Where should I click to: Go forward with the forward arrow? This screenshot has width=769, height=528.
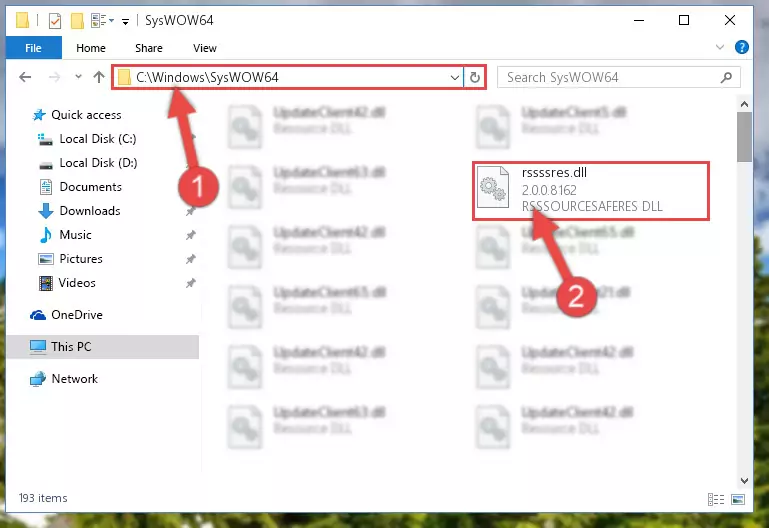pyautogui.click(x=54, y=77)
